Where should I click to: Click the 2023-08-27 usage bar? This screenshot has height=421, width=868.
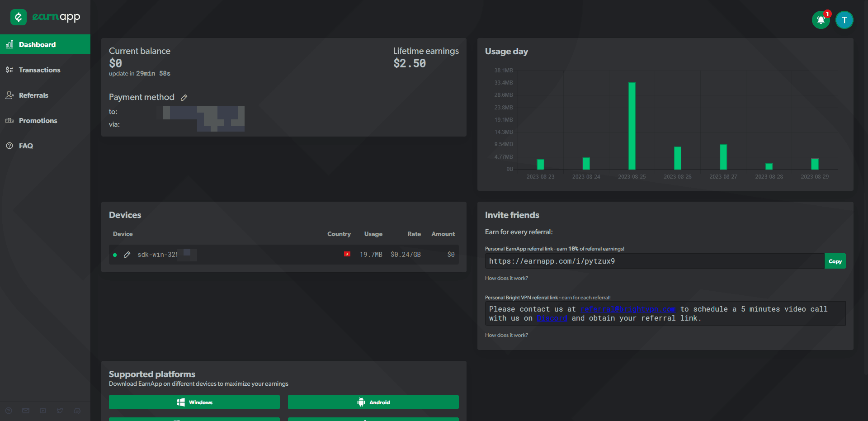click(723, 157)
